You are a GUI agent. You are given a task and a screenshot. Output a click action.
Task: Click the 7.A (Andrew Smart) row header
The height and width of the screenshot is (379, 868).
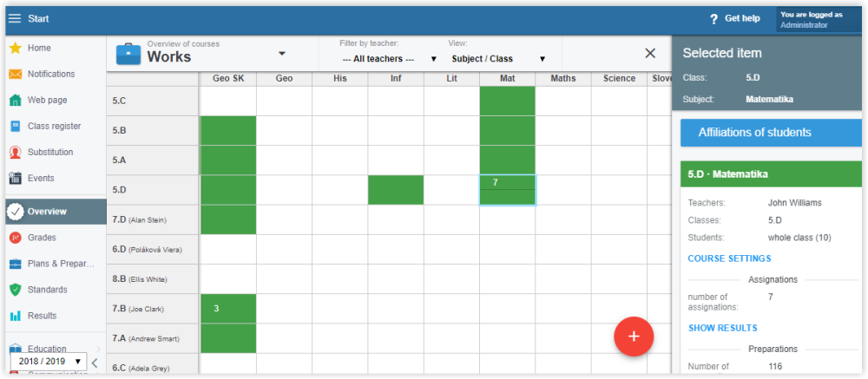click(152, 338)
